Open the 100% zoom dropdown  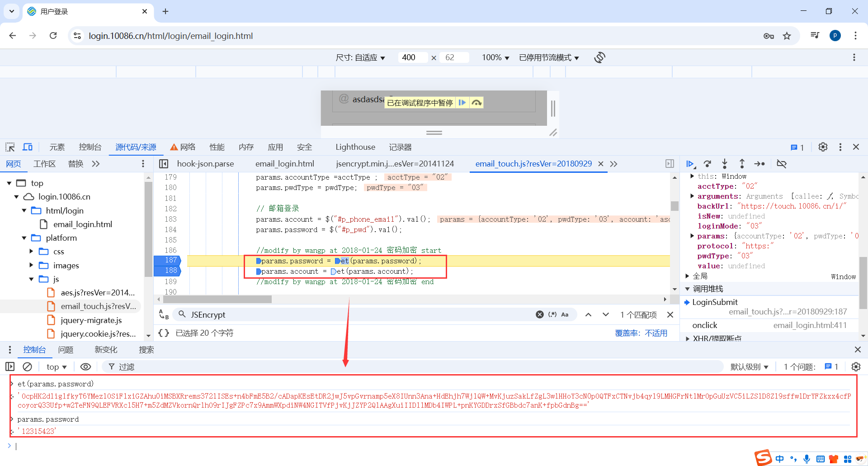click(495, 57)
